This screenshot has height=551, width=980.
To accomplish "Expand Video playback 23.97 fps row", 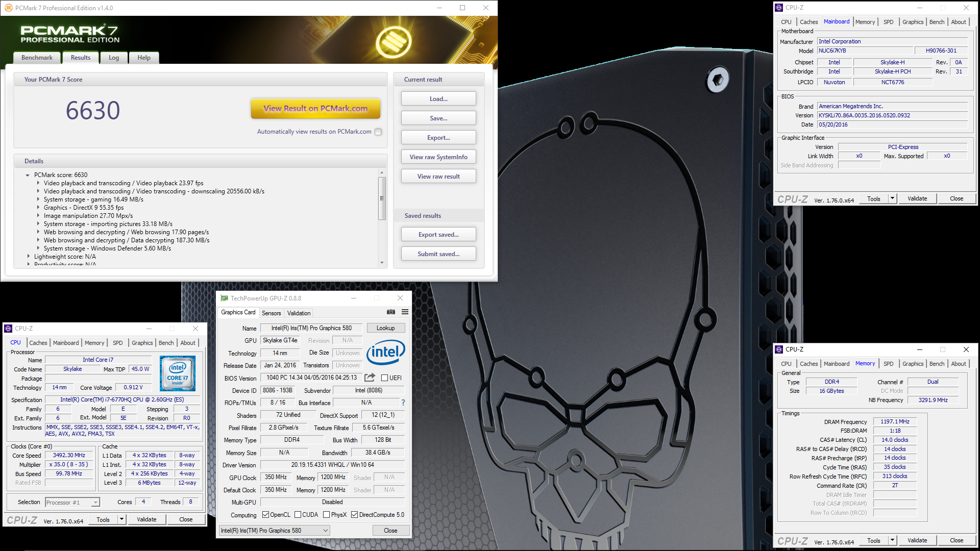I will point(38,183).
